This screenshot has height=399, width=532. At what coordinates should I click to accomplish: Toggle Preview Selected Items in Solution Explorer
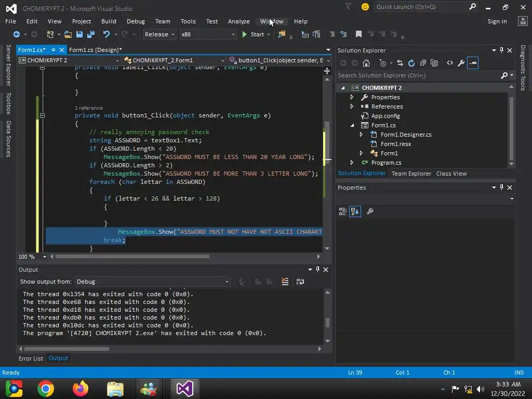pyautogui.click(x=473, y=63)
